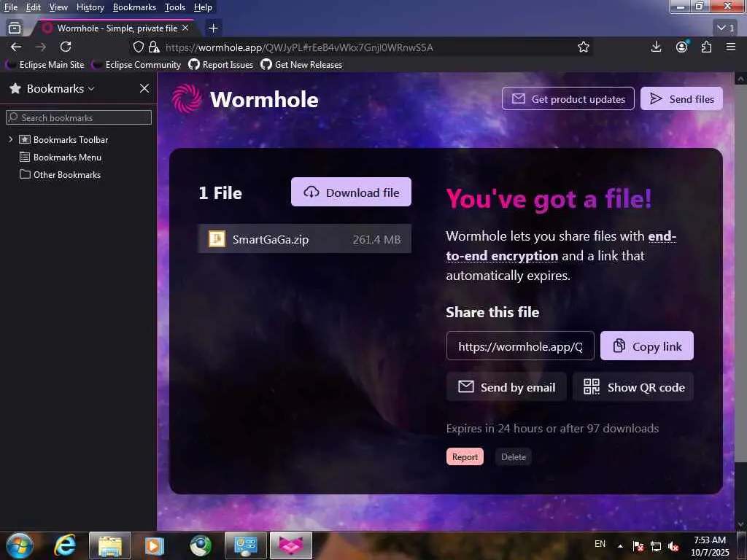The width and height of the screenshot is (747, 560).
Task: Open Windows Explorer from the taskbar
Action: tap(109, 545)
